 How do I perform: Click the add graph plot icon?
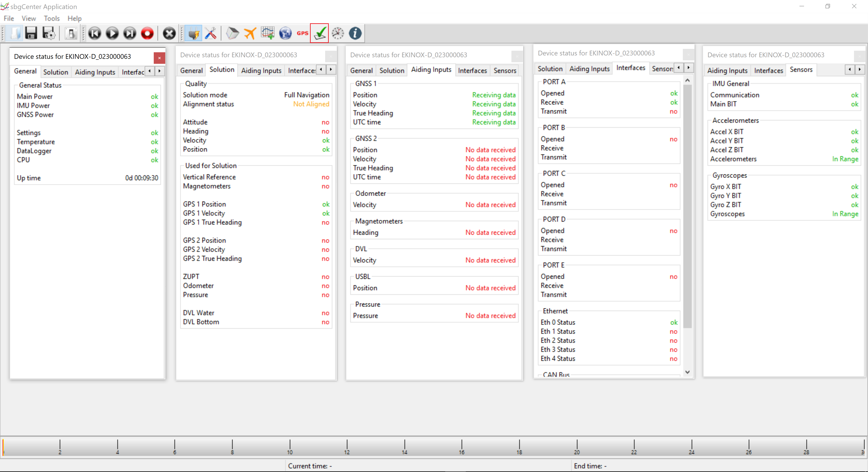(x=267, y=33)
